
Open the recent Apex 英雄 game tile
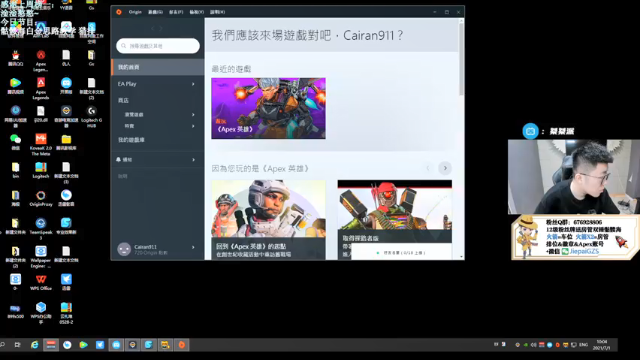point(268,108)
